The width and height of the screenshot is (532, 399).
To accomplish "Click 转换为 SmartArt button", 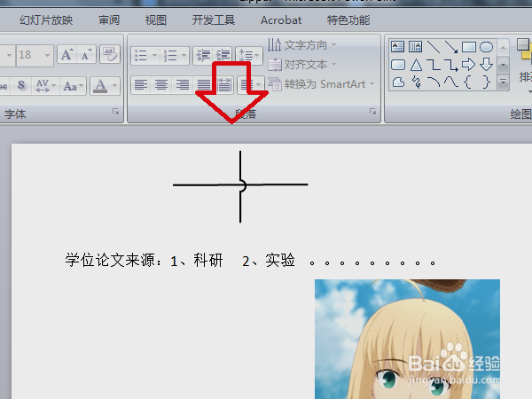I will [321, 84].
